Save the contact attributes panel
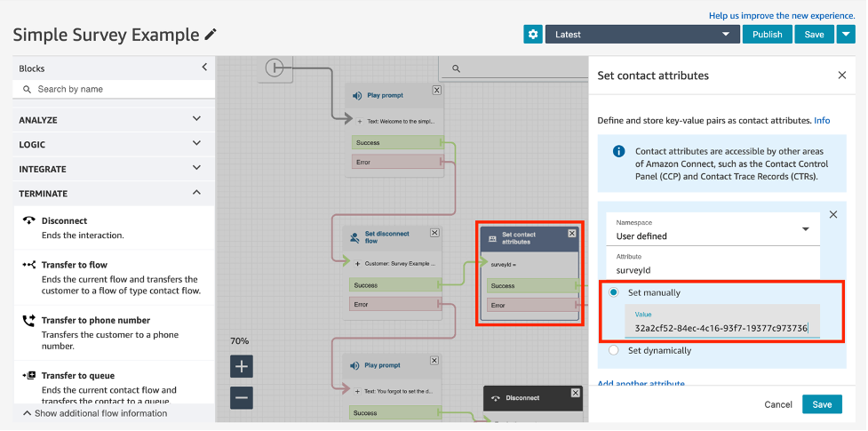The width and height of the screenshot is (868, 431). pos(822,404)
